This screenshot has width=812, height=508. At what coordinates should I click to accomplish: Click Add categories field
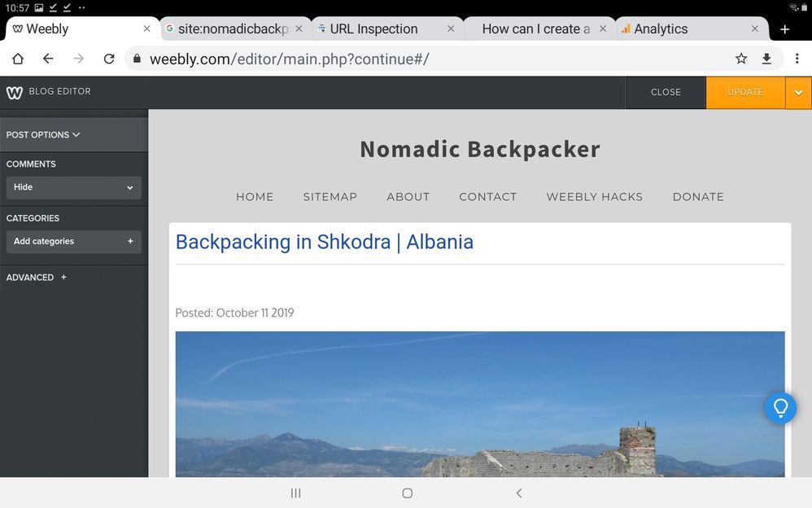pyautogui.click(x=73, y=242)
